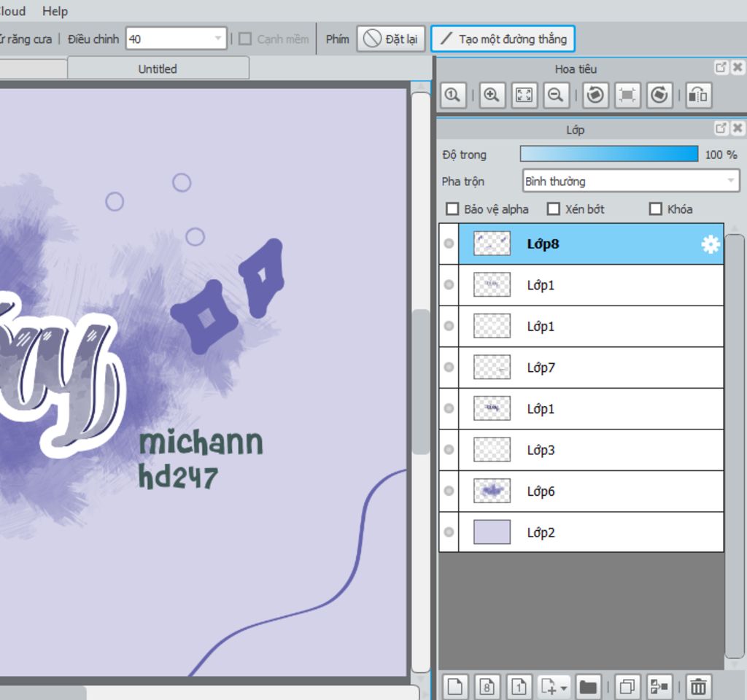Click the canvas vertical scrollbar
The width and height of the screenshot is (747, 700).
point(421,382)
